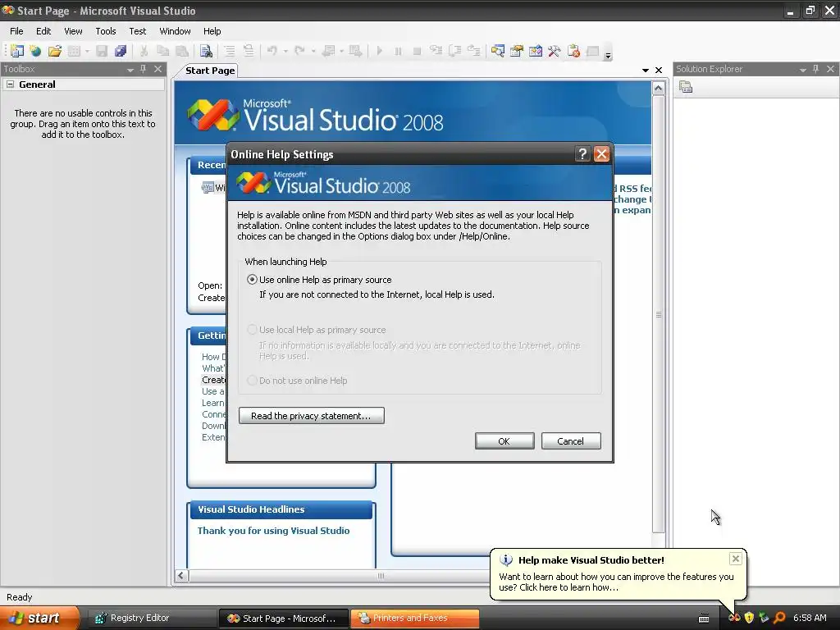Open Solution Explorer window position dropdown
The image size is (840, 630).
(x=802, y=70)
